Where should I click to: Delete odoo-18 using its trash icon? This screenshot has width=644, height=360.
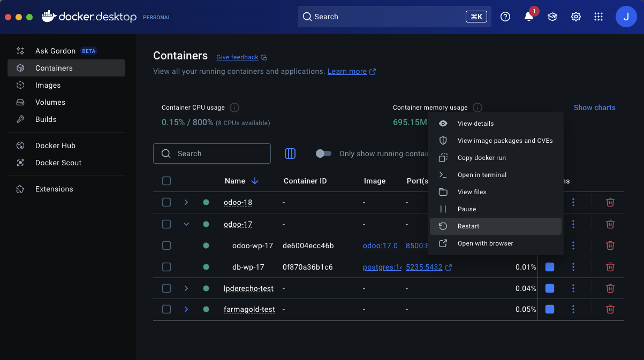[610, 202]
